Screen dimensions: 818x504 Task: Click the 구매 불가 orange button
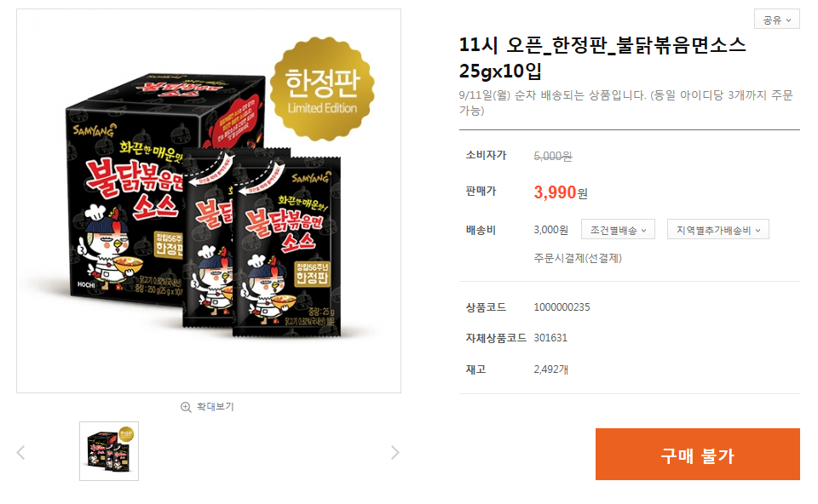point(698,455)
